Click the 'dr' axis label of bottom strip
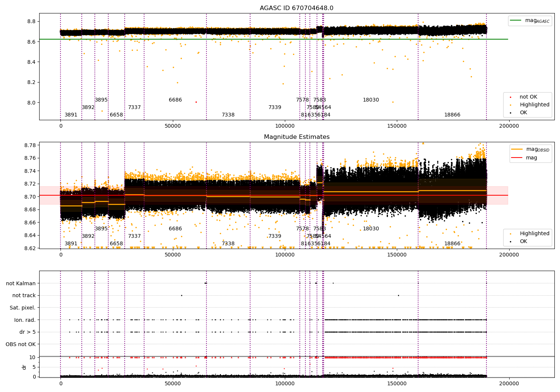 pos(24,367)
